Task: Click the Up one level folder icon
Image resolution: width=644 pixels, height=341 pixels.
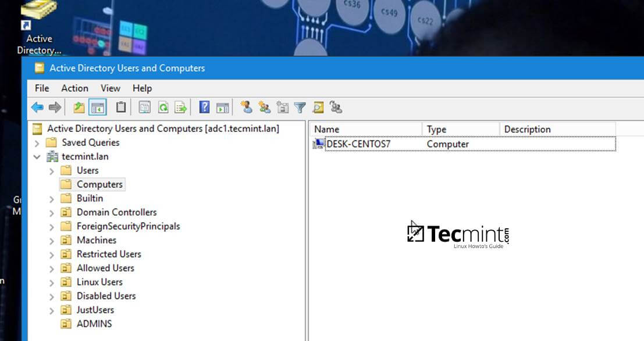Action: [79, 107]
